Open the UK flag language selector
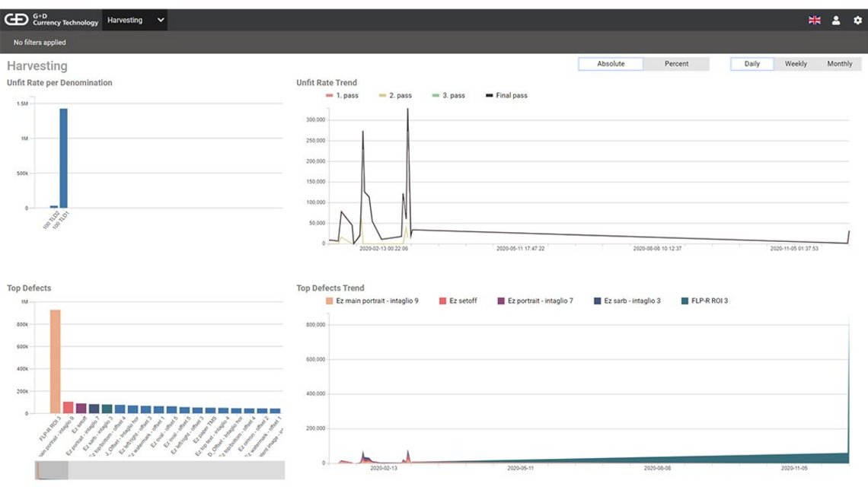Screen dimensions: 868x487 click(x=814, y=21)
